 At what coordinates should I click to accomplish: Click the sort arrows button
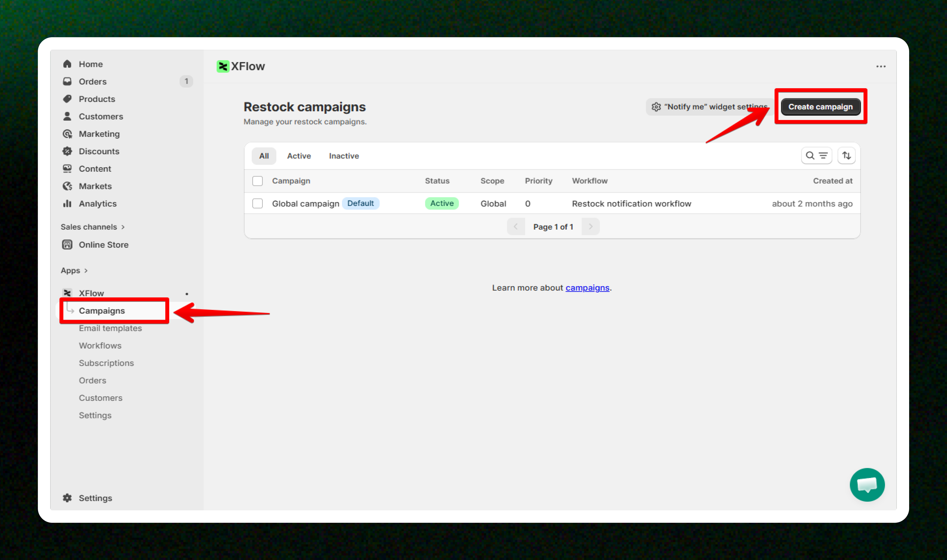point(846,156)
